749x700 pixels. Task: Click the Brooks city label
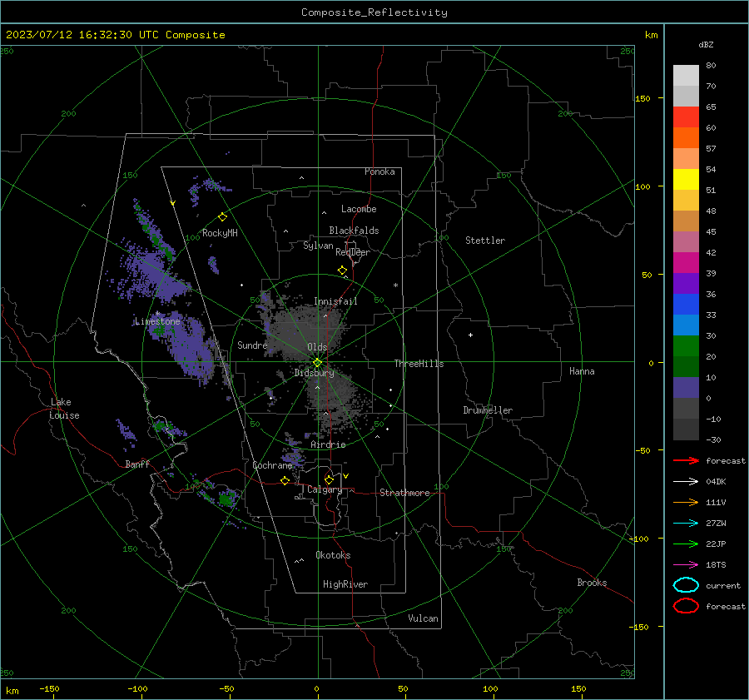[x=592, y=583]
